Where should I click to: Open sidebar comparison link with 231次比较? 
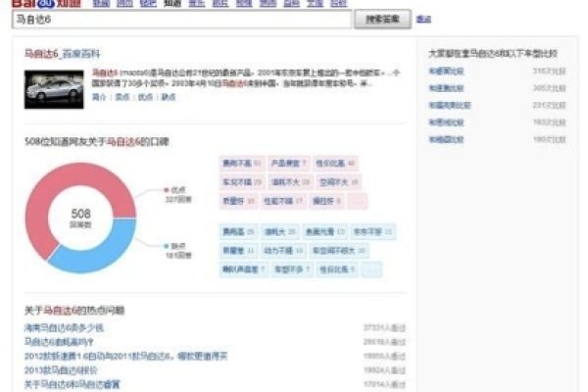450,106
